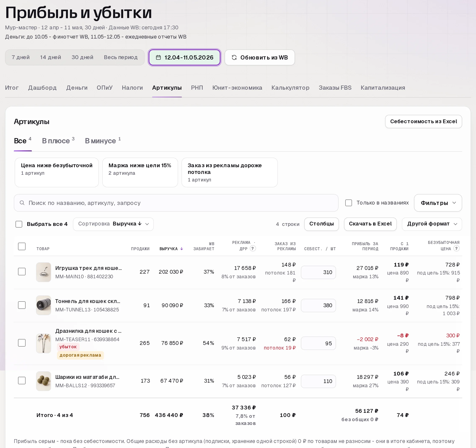Choose the 30 дней period
The width and height of the screenshot is (476, 448).
click(82, 57)
